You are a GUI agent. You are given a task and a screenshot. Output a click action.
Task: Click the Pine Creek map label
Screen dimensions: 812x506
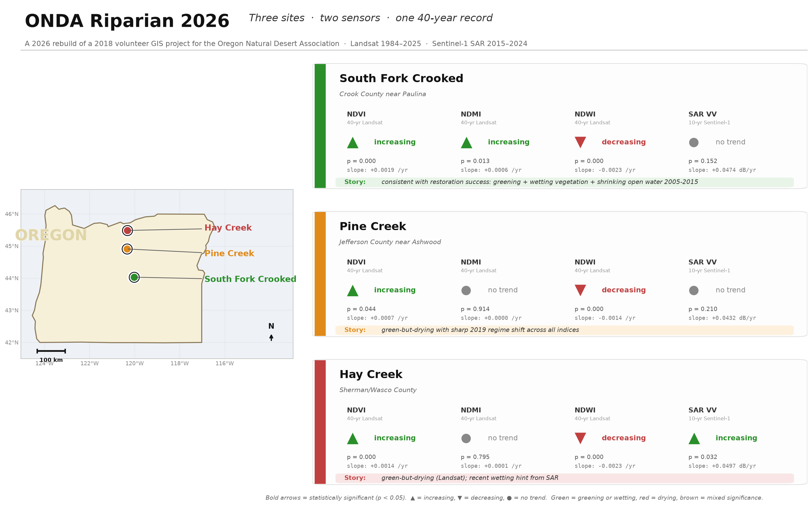click(x=229, y=253)
